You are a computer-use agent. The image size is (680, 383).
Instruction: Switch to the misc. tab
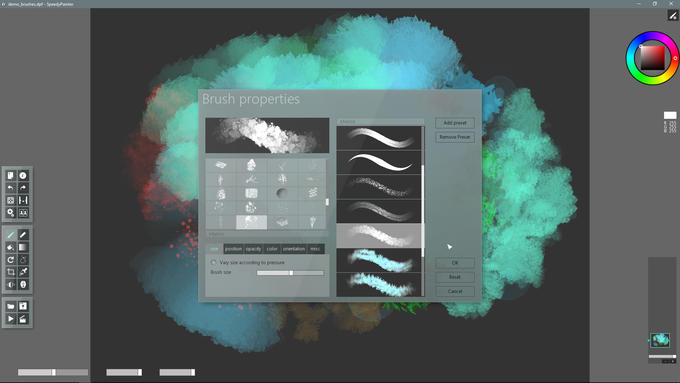[x=315, y=249]
